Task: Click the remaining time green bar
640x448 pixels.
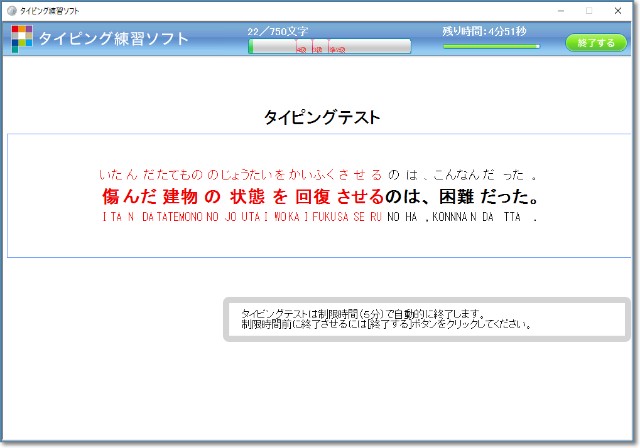Action: click(x=490, y=46)
